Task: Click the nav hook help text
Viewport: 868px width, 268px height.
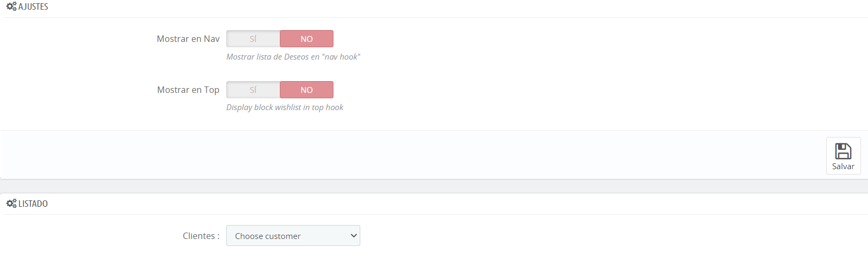Action: click(x=293, y=57)
